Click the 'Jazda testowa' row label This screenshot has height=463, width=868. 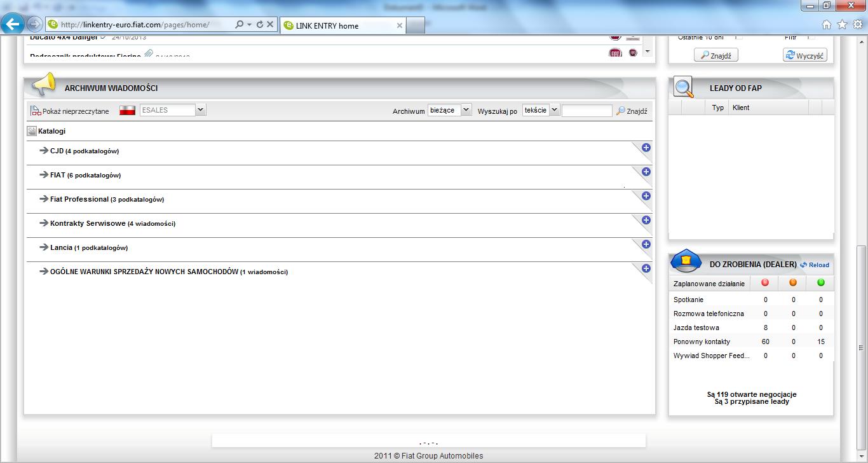point(696,328)
